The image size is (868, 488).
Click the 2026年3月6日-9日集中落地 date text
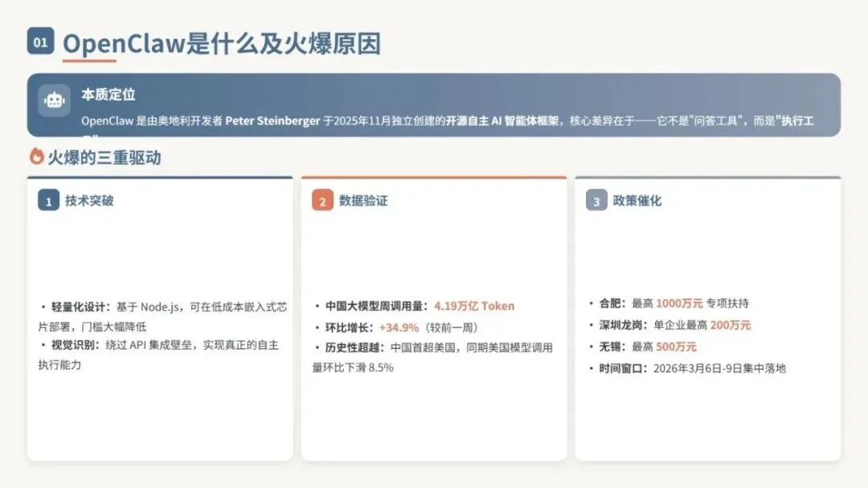point(719,368)
